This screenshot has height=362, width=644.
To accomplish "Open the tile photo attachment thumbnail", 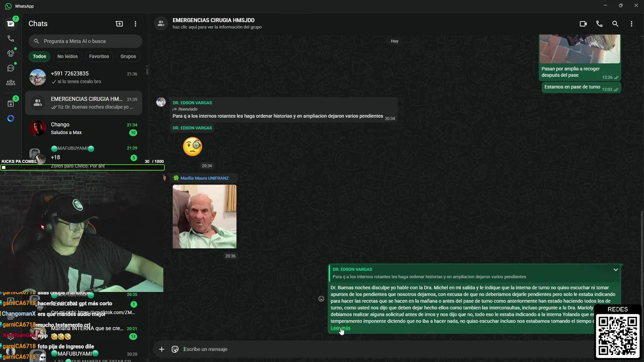I will tap(580, 49).
